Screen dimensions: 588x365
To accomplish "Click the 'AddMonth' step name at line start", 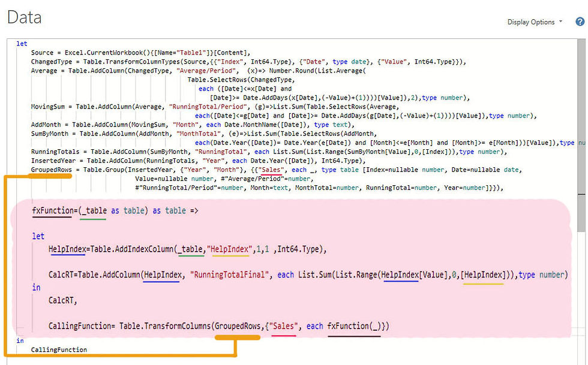I will point(46,125).
